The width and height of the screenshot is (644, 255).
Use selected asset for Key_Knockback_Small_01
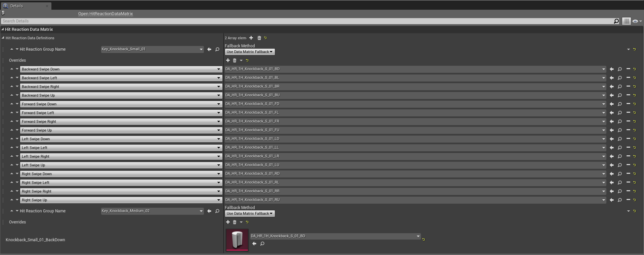click(209, 49)
